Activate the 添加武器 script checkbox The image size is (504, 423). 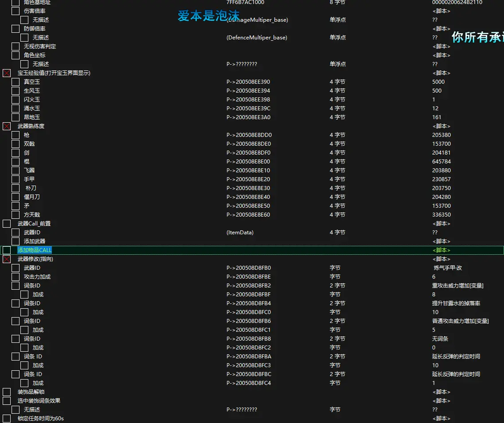(16, 241)
